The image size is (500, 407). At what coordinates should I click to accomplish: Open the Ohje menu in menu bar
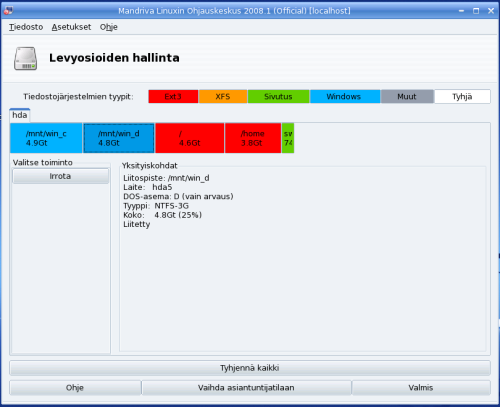point(109,27)
